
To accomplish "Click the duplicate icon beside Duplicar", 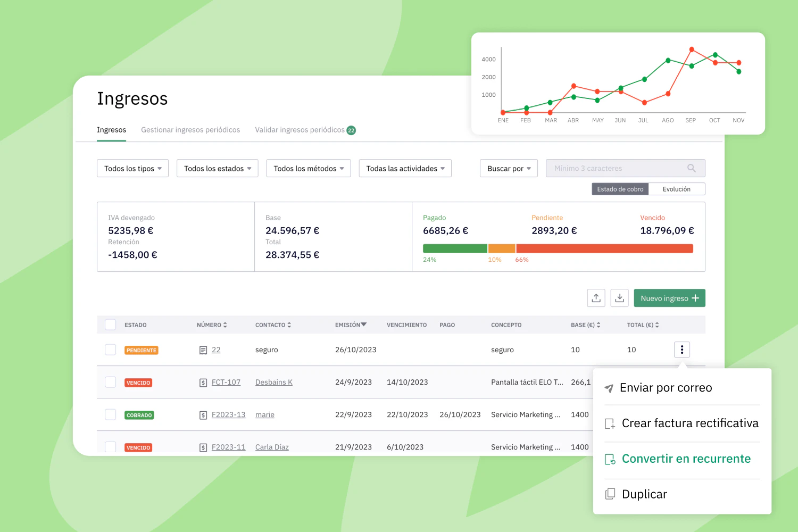I will click(610, 494).
